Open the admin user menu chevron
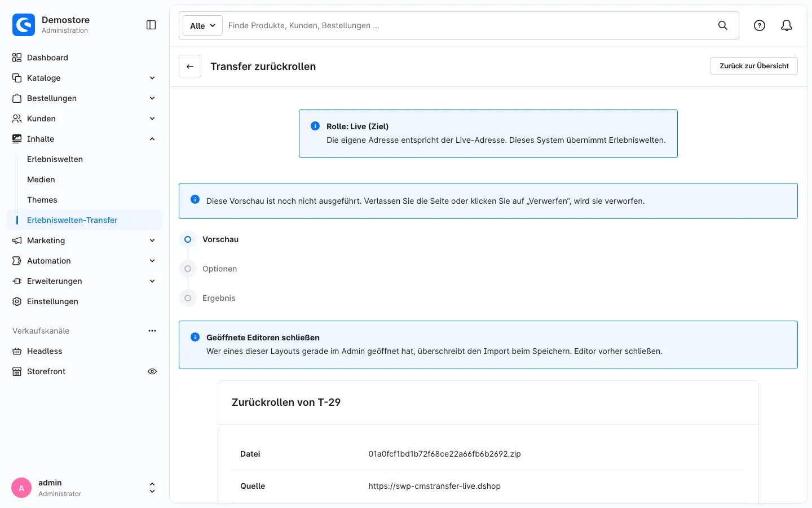Screen dimensions: 812x508 [152, 488]
